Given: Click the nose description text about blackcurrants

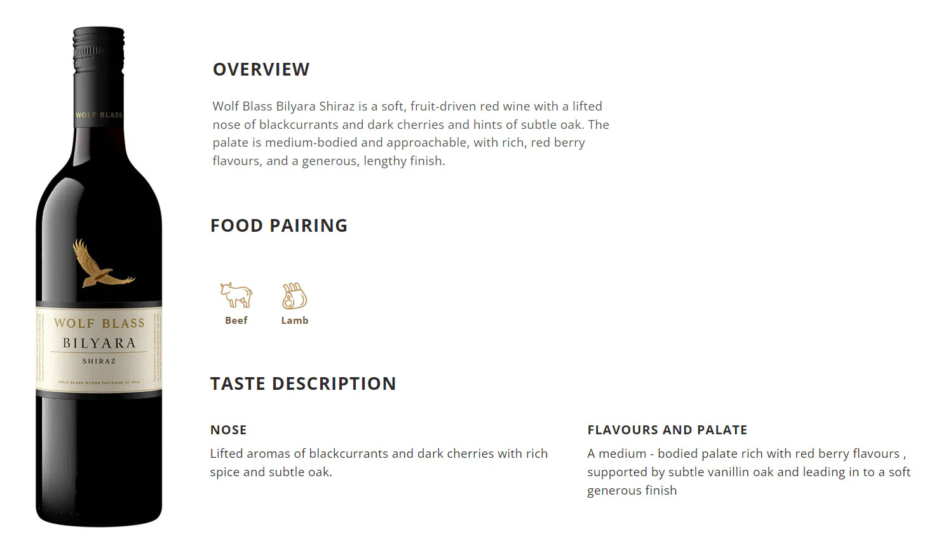Looking at the screenshot, I should [379, 463].
